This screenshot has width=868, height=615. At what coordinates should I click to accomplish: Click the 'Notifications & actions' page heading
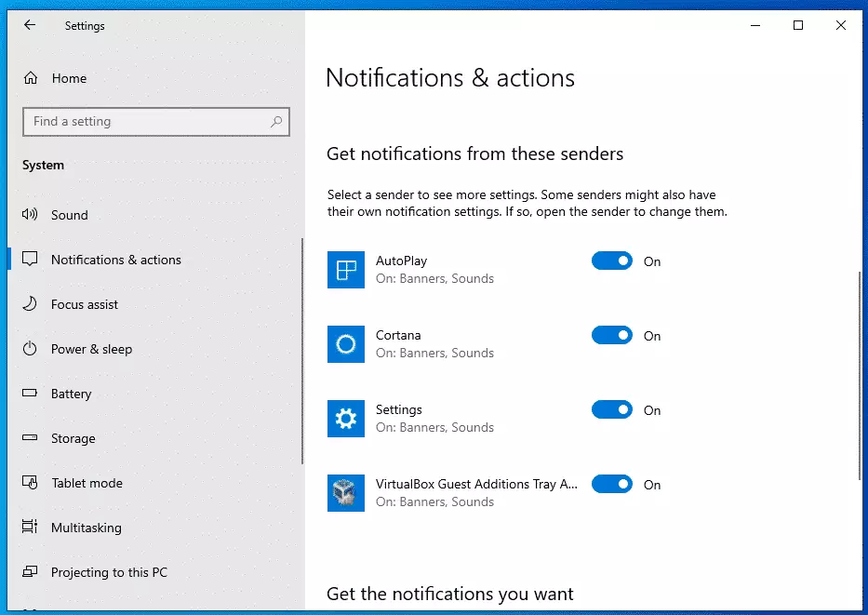[450, 77]
